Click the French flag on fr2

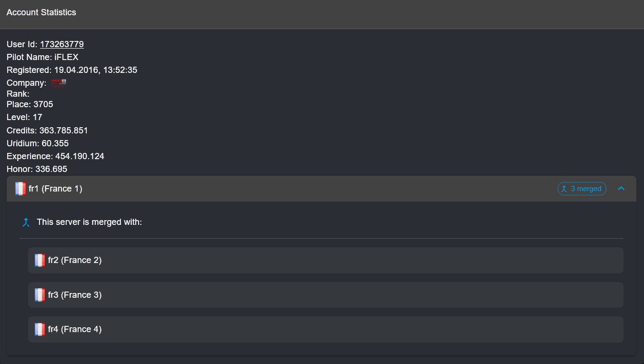point(40,260)
